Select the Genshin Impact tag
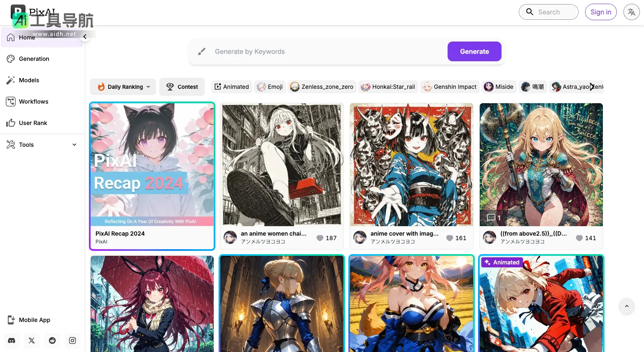 pyautogui.click(x=450, y=87)
